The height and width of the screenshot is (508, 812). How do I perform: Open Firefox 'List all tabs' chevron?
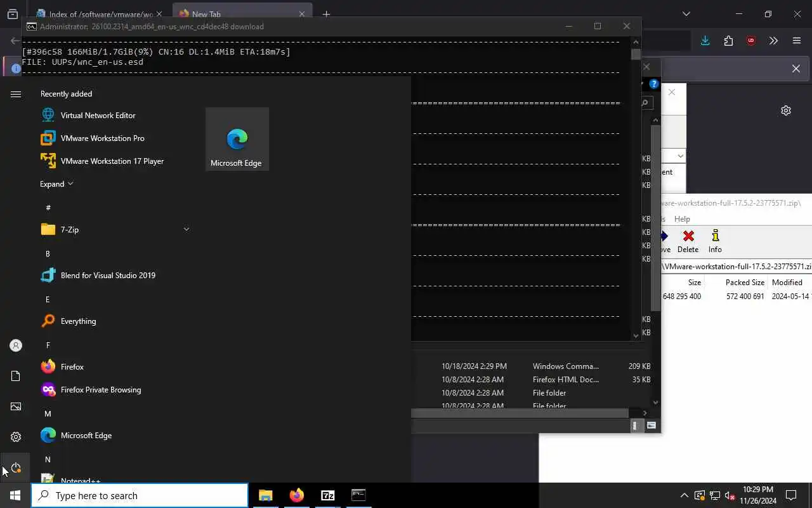point(686,14)
